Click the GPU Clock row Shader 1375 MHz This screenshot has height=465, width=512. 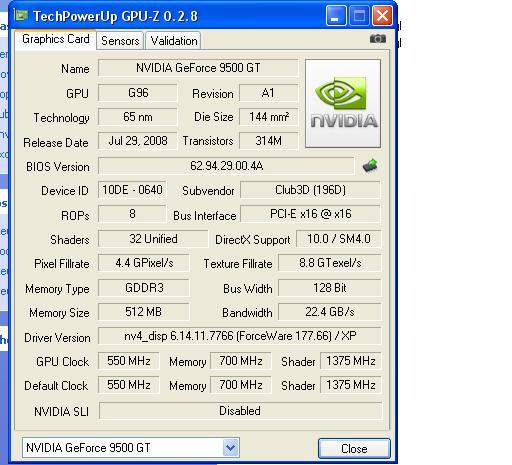click(x=351, y=361)
